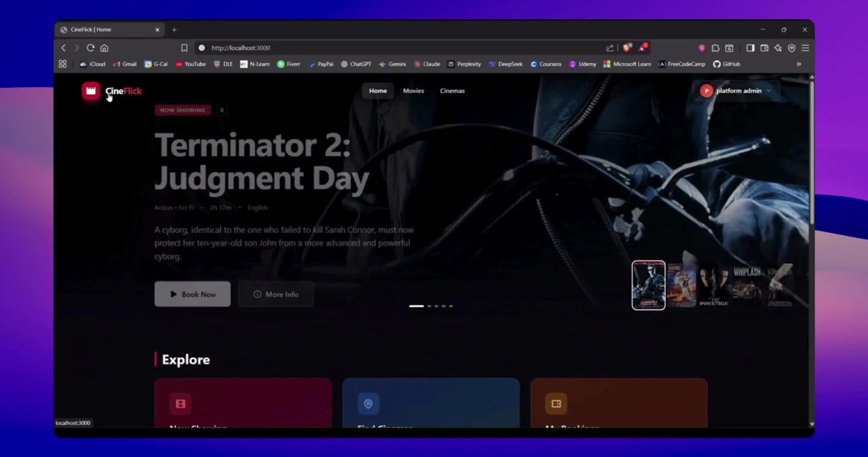Click the NOW SHOWING badge
The width and height of the screenshot is (868, 457).
click(183, 110)
